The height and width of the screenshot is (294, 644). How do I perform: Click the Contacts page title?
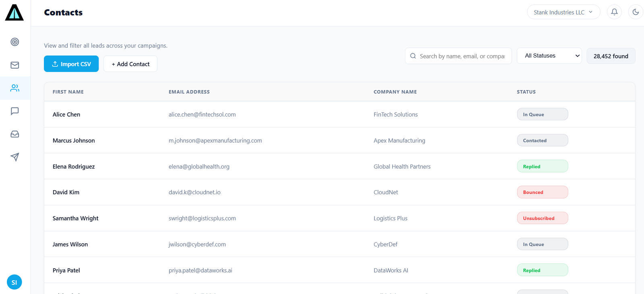[63, 12]
